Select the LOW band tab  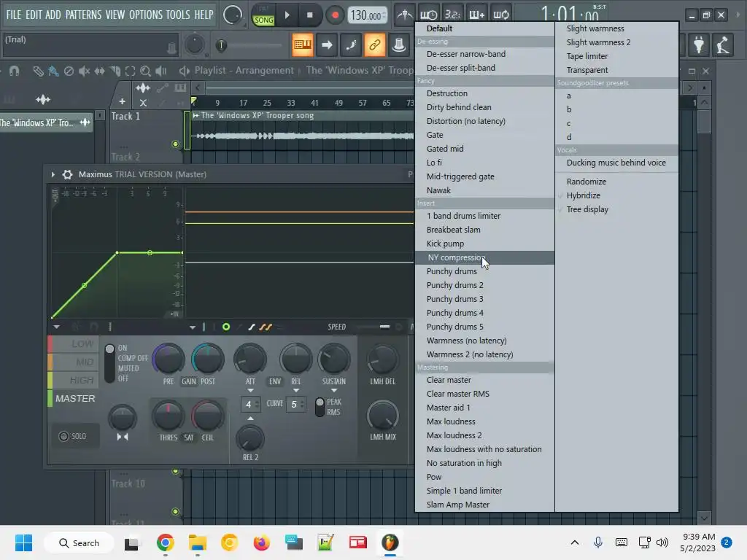point(72,344)
